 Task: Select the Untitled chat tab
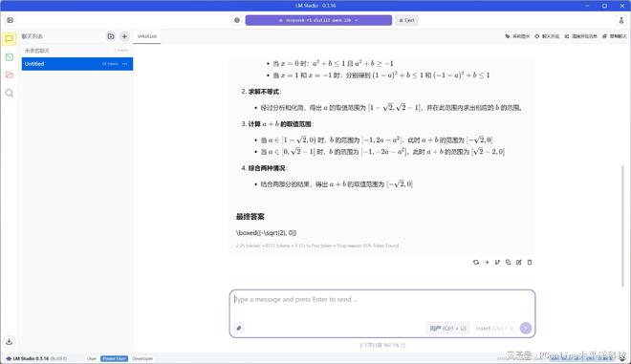click(147, 36)
